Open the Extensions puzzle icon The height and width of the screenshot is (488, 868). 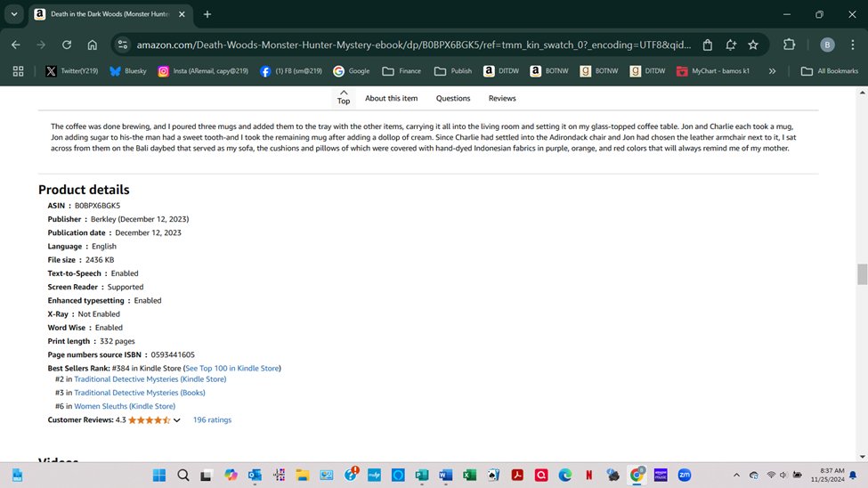tap(789, 45)
